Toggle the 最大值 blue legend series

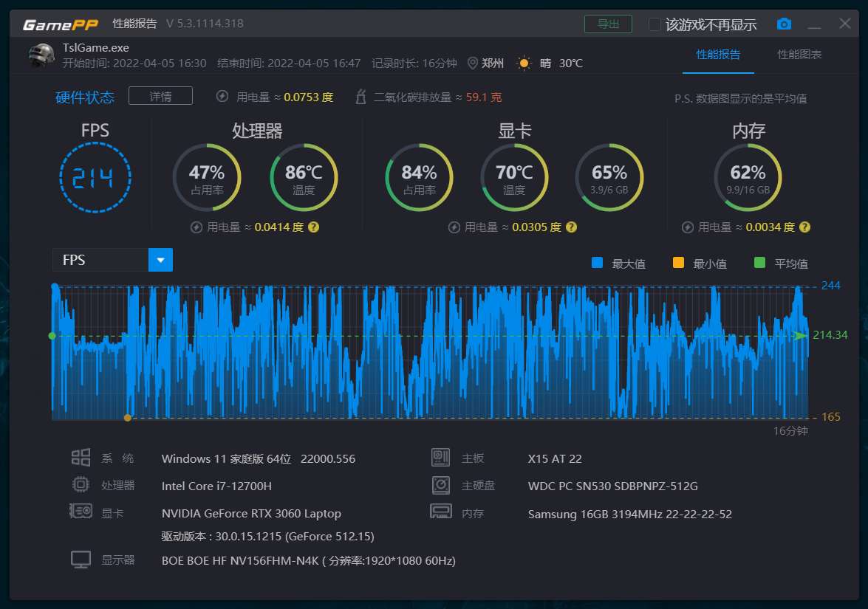coord(598,263)
